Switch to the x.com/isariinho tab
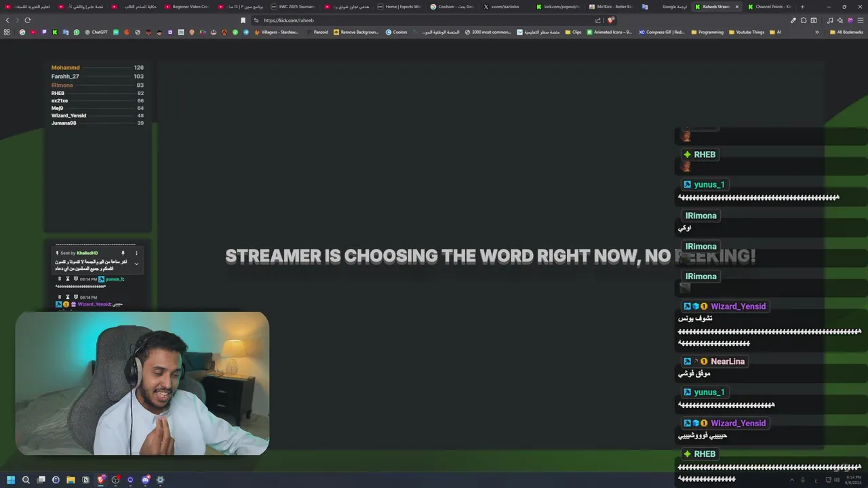Screen dimensions: 868x488 pyautogui.click(x=505, y=7)
